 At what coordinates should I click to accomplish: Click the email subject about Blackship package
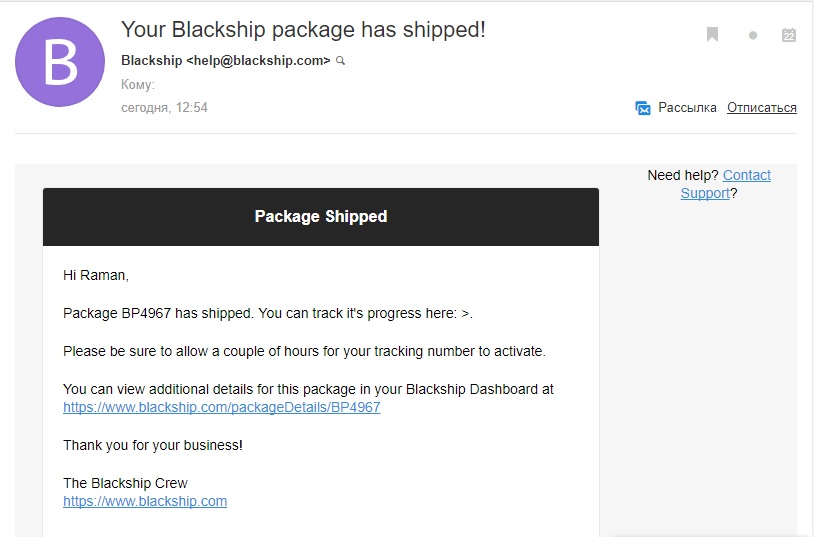303,30
